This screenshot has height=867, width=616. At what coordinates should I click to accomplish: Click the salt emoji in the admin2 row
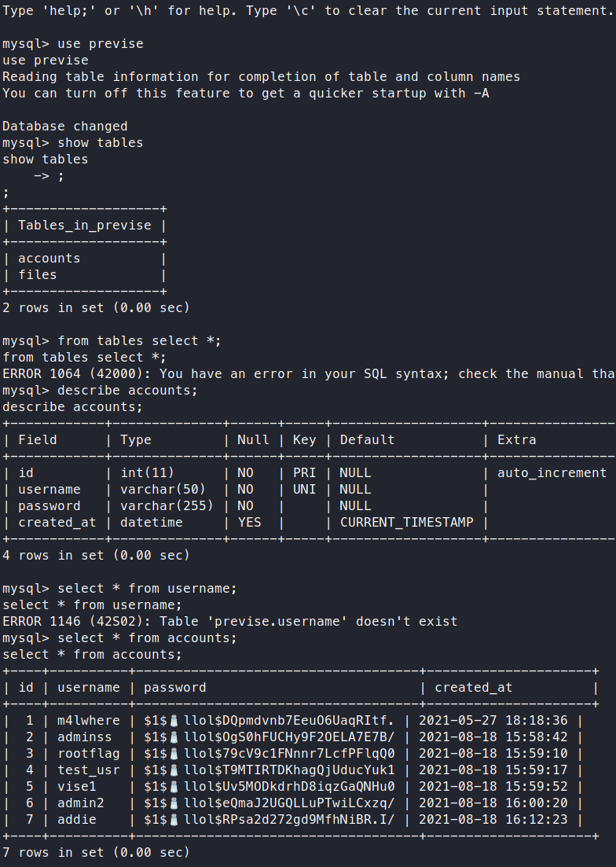coord(175,803)
